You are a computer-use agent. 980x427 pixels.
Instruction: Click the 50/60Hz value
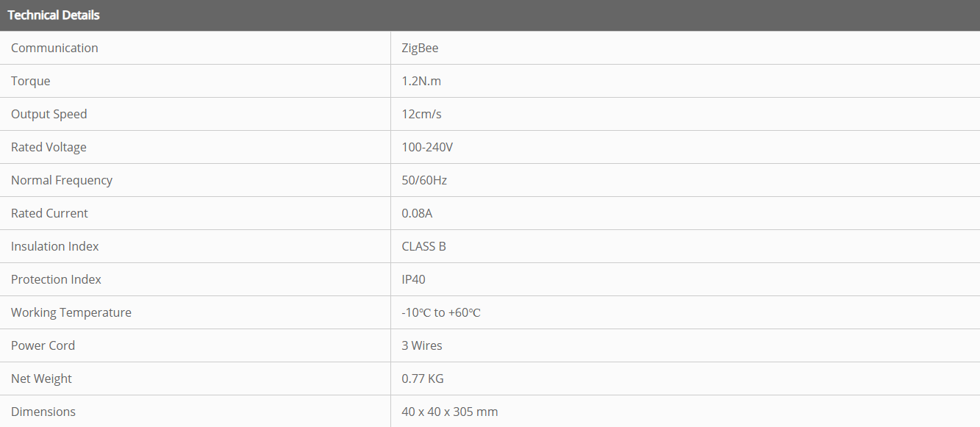pyautogui.click(x=424, y=180)
